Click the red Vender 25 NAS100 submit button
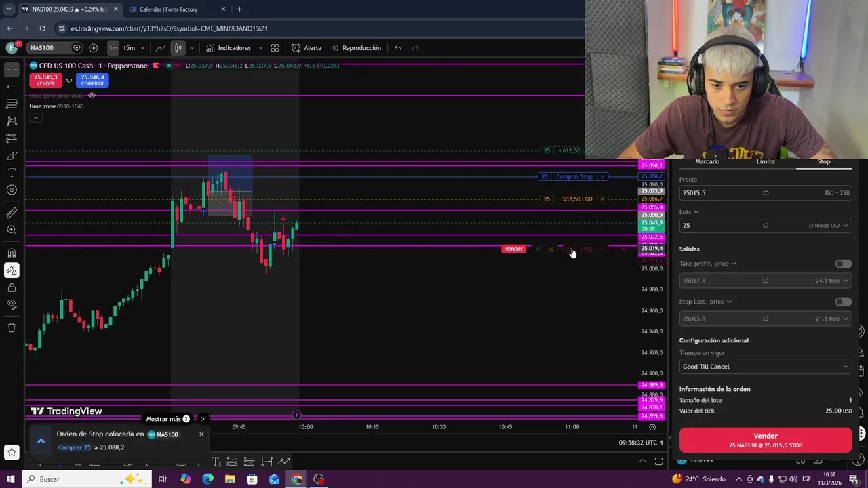Viewport: 868px width, 488px height. coord(766,440)
